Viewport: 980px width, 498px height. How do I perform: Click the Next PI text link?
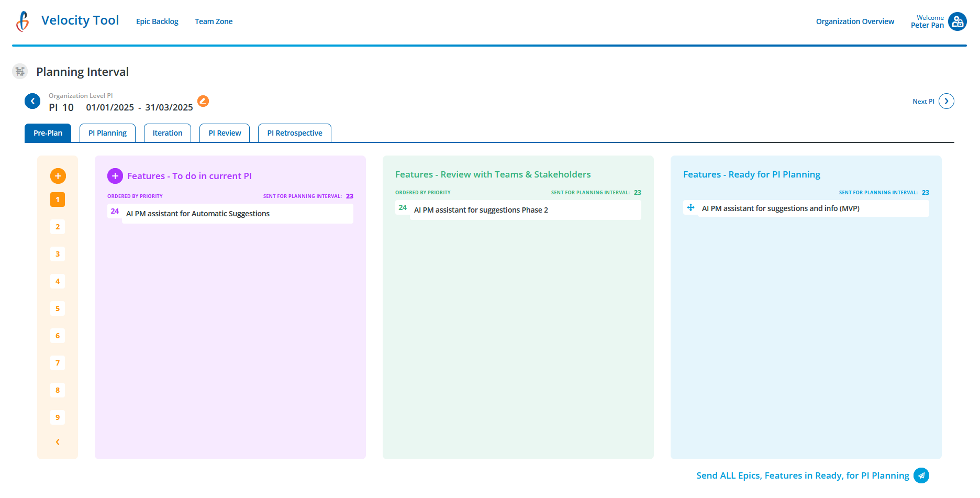[x=923, y=102]
